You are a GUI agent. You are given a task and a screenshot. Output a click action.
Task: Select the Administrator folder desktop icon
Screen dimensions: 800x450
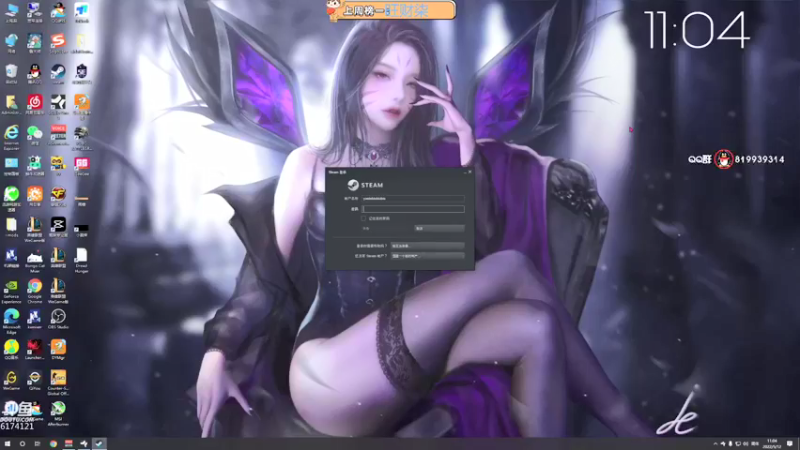pos(11,104)
